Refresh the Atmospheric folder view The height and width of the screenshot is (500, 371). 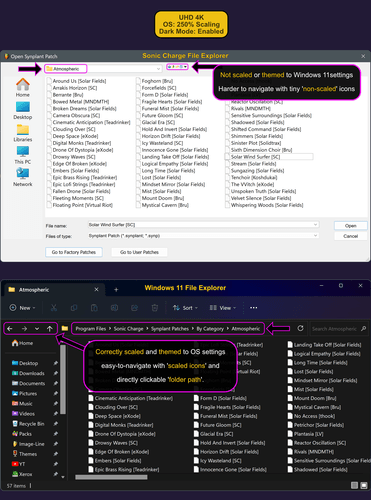tap(300, 328)
